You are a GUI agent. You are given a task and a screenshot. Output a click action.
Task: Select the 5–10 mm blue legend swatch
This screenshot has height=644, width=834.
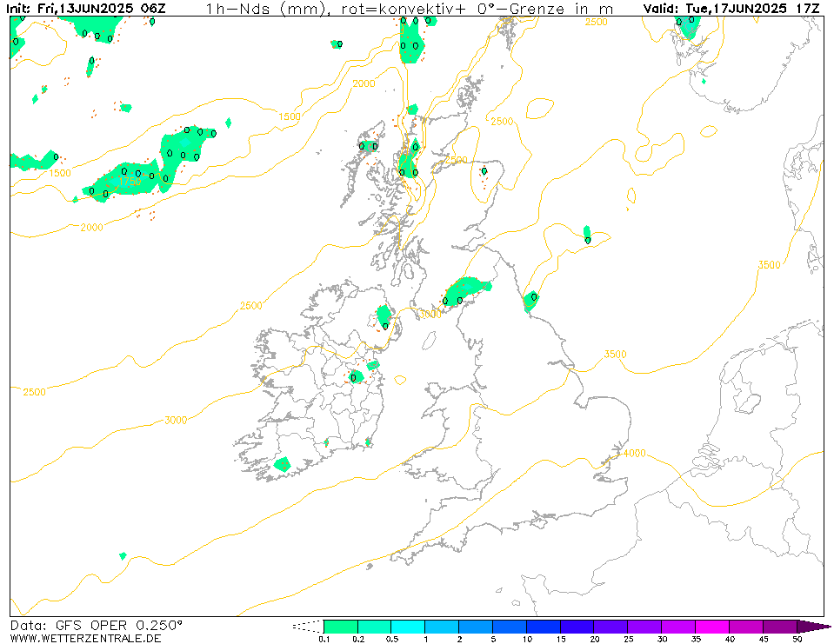click(510, 627)
